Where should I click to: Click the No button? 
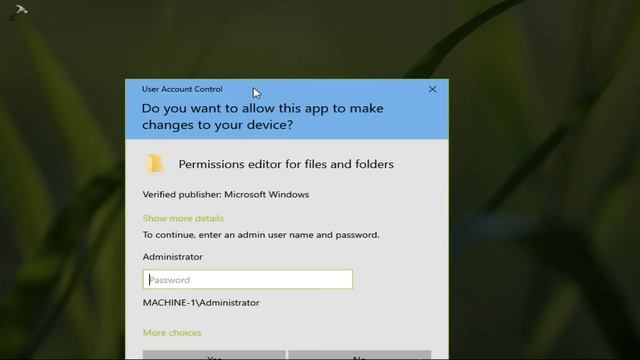[x=360, y=355]
